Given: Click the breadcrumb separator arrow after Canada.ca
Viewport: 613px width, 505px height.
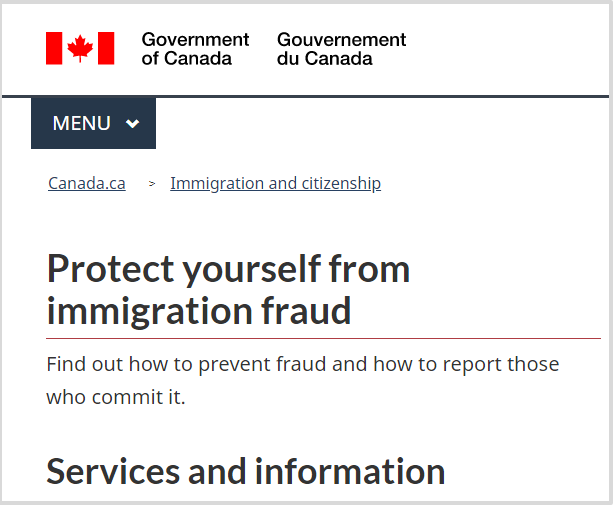Looking at the screenshot, I should 152,183.
